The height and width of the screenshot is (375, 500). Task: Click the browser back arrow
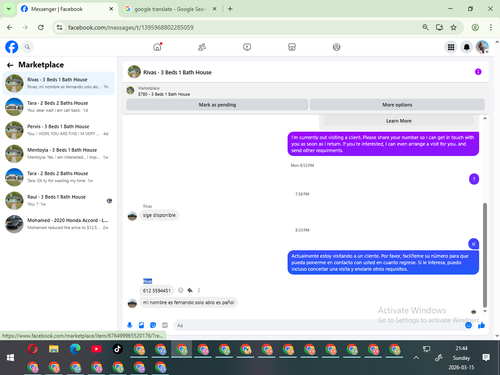click(10, 27)
